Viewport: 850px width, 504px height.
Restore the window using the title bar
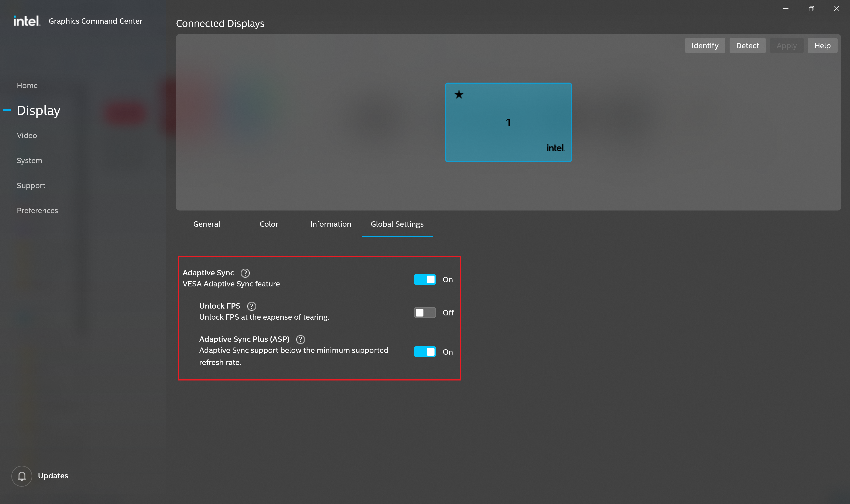tap(811, 9)
